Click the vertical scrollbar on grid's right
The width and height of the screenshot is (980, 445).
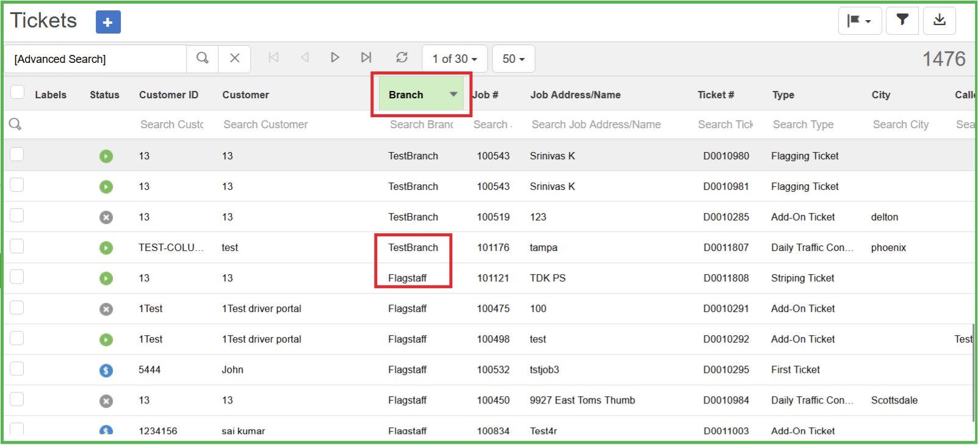[972, 372]
